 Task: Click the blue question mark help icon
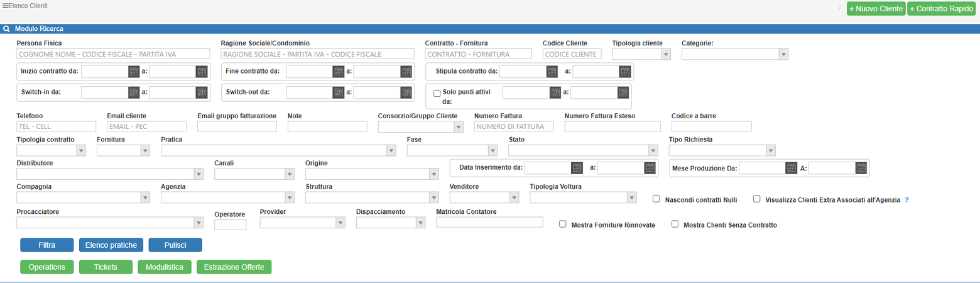907,199
